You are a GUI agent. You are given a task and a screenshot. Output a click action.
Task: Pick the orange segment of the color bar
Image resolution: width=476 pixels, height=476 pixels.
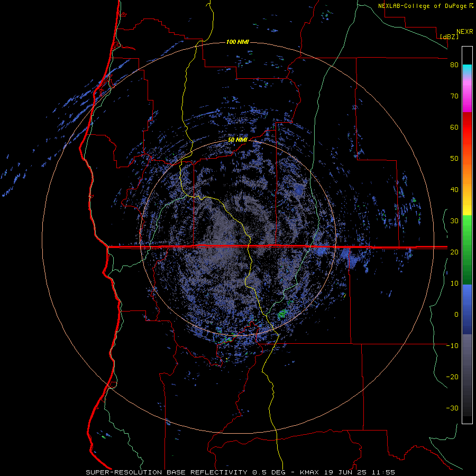point(467,173)
